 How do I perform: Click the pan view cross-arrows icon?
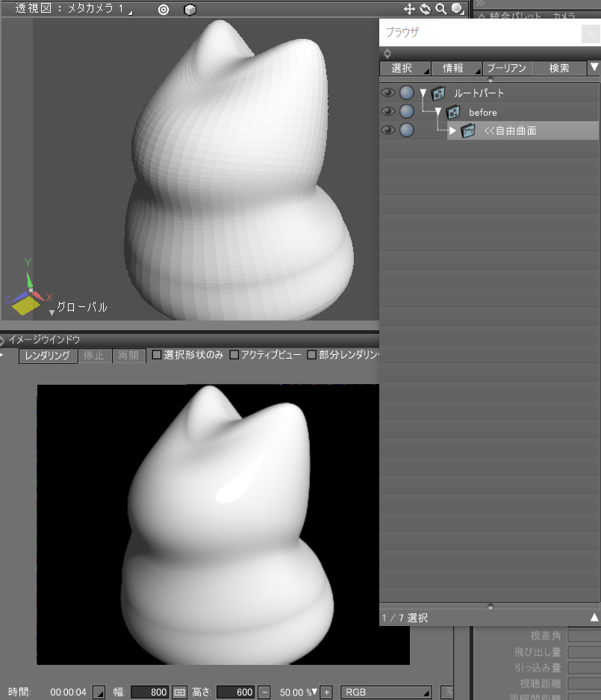click(409, 9)
